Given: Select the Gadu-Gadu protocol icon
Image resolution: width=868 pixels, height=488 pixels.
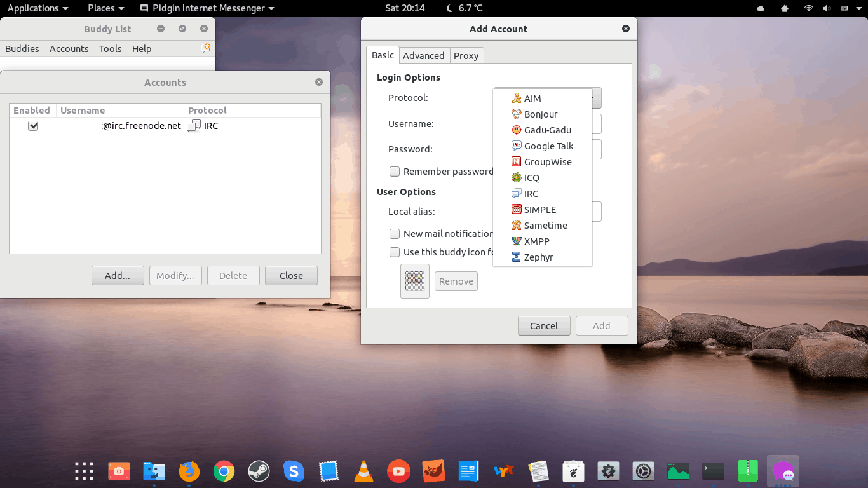Looking at the screenshot, I should [517, 130].
